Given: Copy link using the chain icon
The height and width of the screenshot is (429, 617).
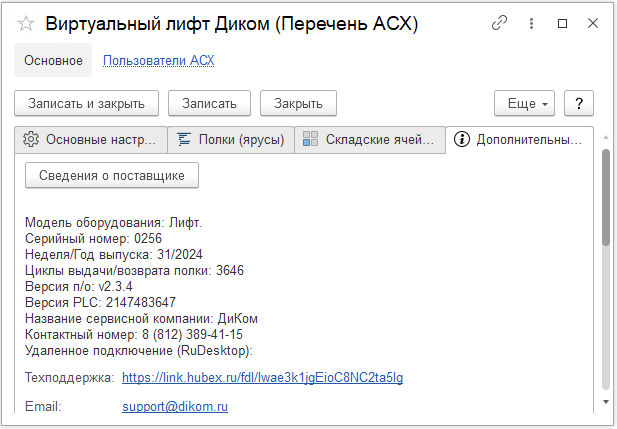Looking at the screenshot, I should (499, 23).
